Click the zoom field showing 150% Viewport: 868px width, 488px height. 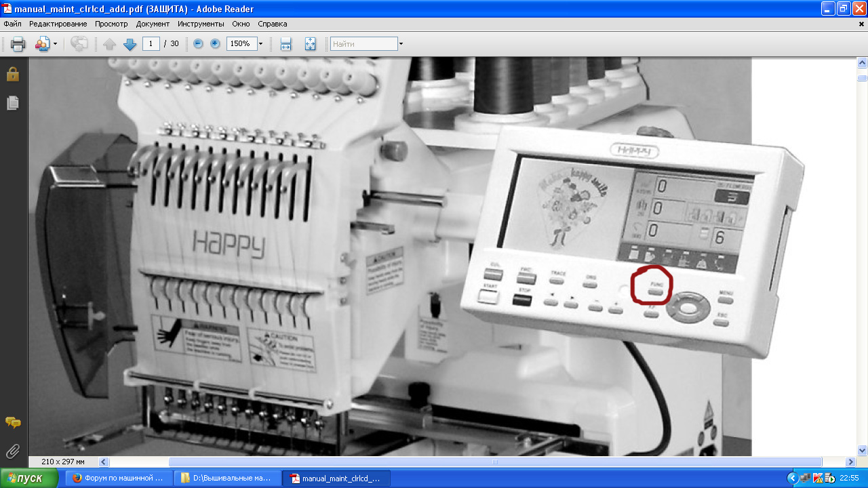click(241, 43)
